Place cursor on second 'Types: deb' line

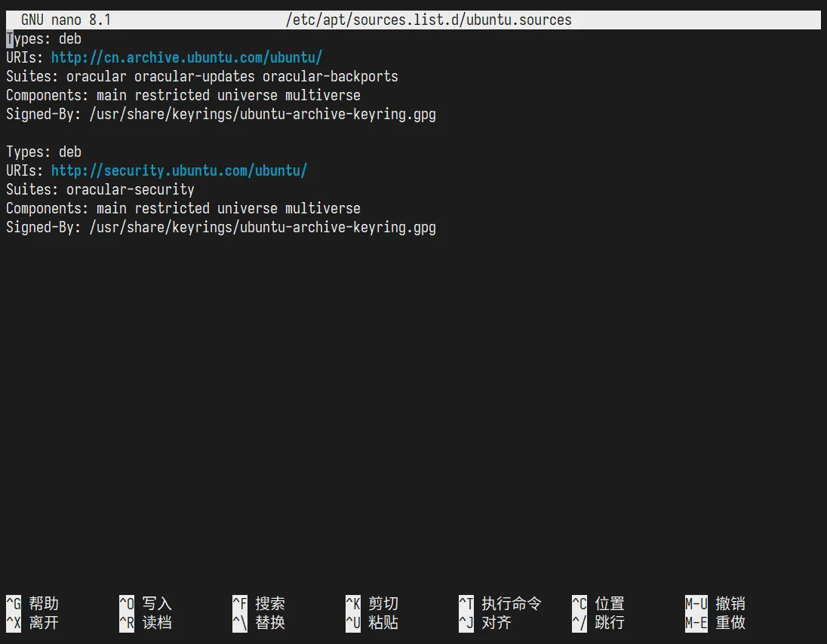pyautogui.click(x=44, y=152)
